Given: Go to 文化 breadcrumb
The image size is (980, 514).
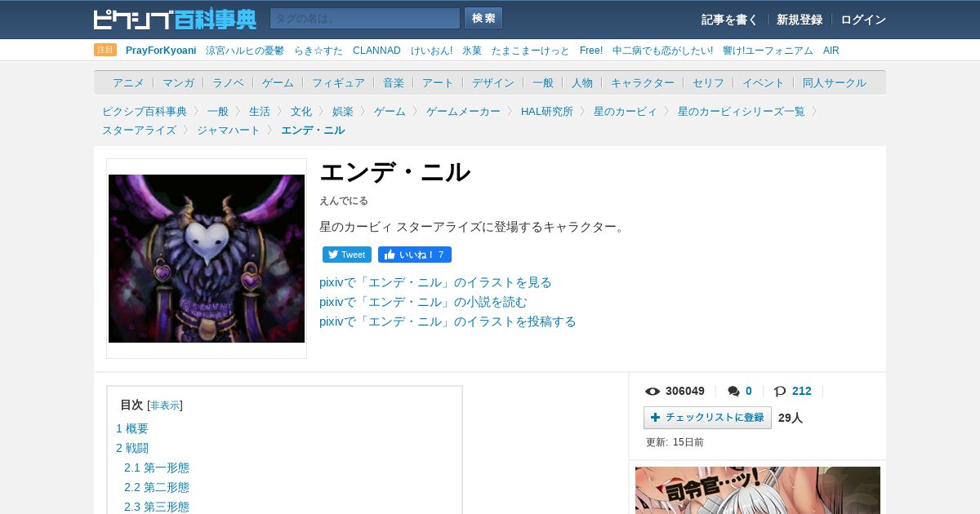Looking at the screenshot, I should click(301, 111).
